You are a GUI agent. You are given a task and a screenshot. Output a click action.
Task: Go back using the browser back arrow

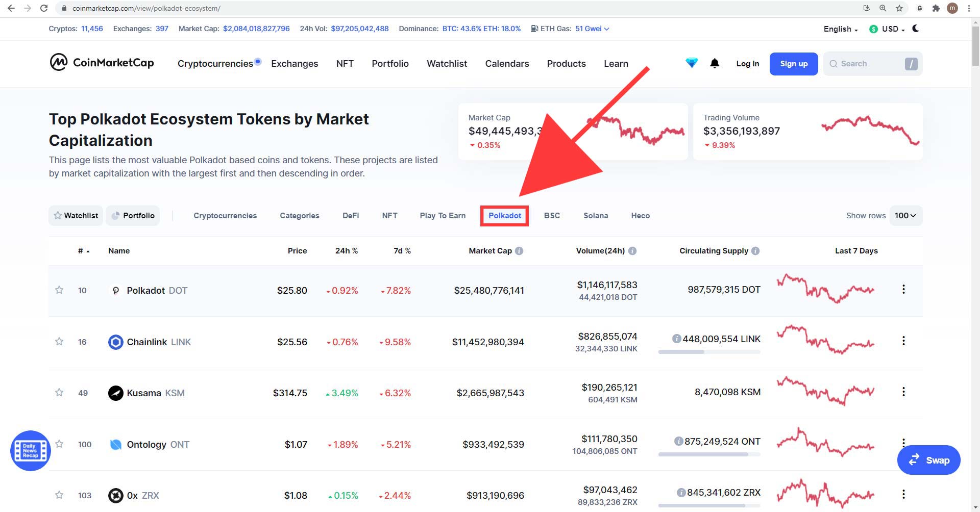click(11, 8)
